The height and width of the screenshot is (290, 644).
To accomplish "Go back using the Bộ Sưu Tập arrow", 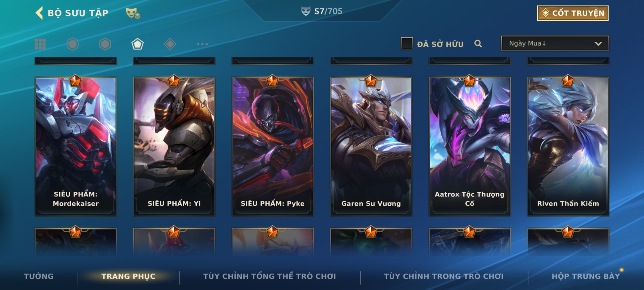I will pos(39,13).
